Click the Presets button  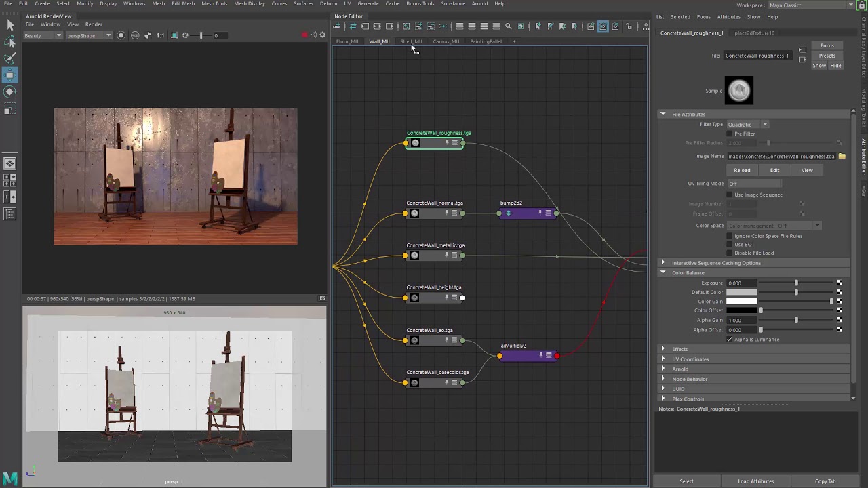(x=827, y=56)
